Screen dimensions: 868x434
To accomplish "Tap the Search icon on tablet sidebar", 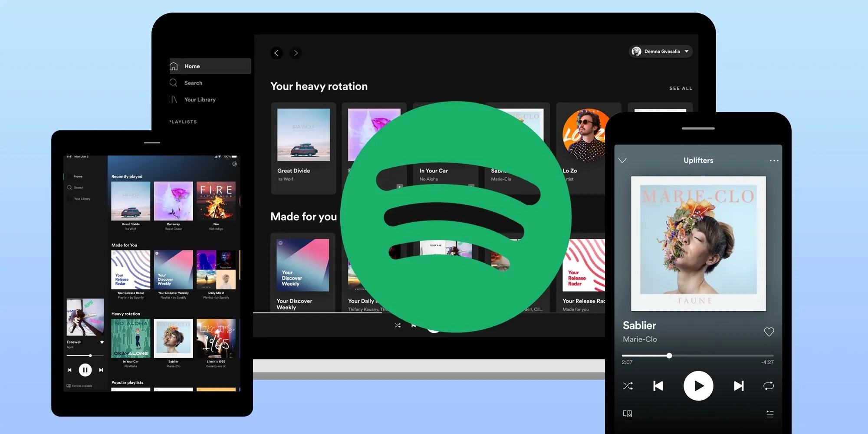I will 69,187.
